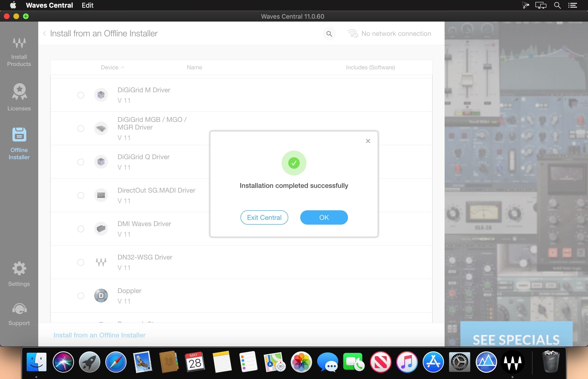Viewport: 588px width, 379px height.
Task: Click the Doppler plugin icon
Action: [101, 295]
